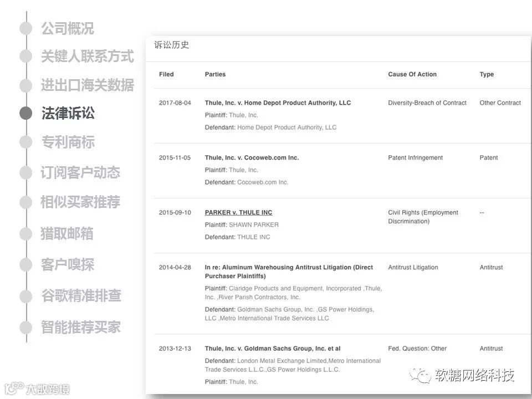Click Defendant: Cocoweb.com Inc. line
532x399 pixels.
click(x=246, y=182)
